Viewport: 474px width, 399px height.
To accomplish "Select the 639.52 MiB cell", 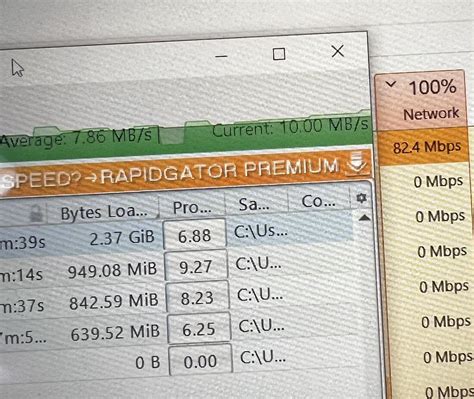I will click(x=115, y=333).
